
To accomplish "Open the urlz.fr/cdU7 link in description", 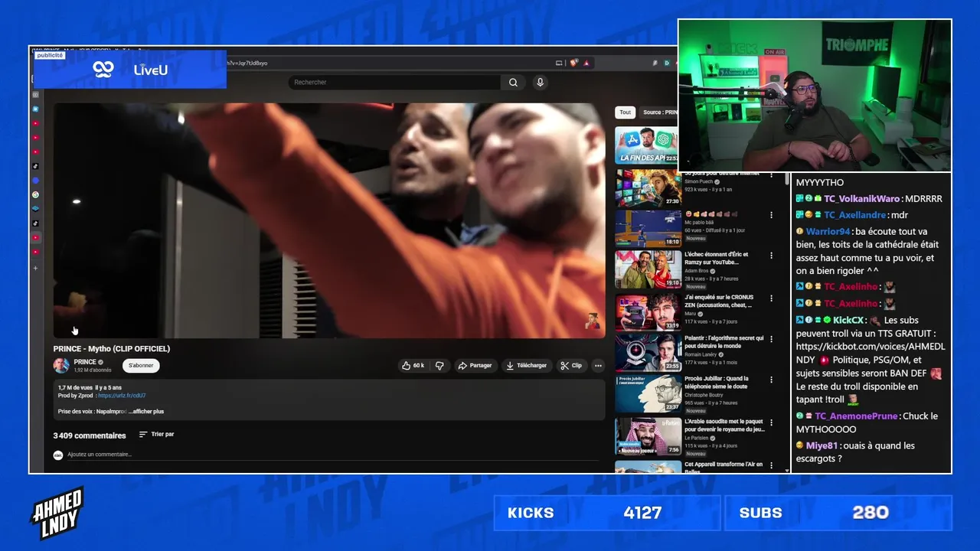I will point(122,396).
